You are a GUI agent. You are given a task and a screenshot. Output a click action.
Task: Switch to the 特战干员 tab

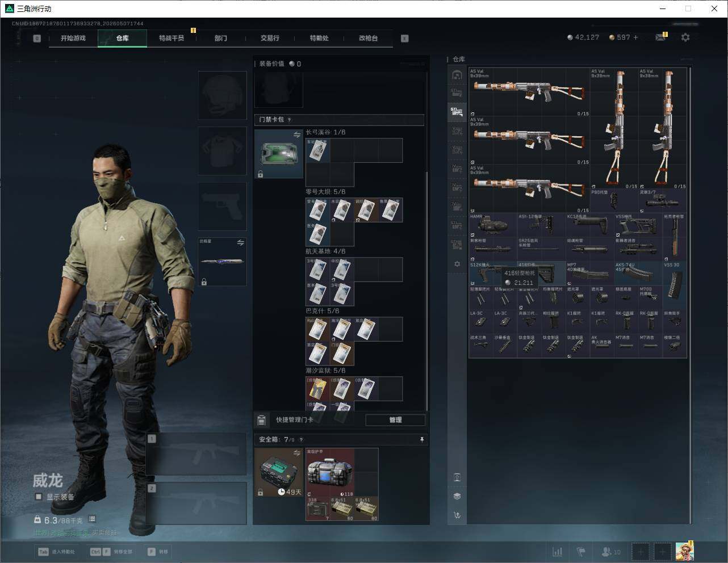point(171,38)
